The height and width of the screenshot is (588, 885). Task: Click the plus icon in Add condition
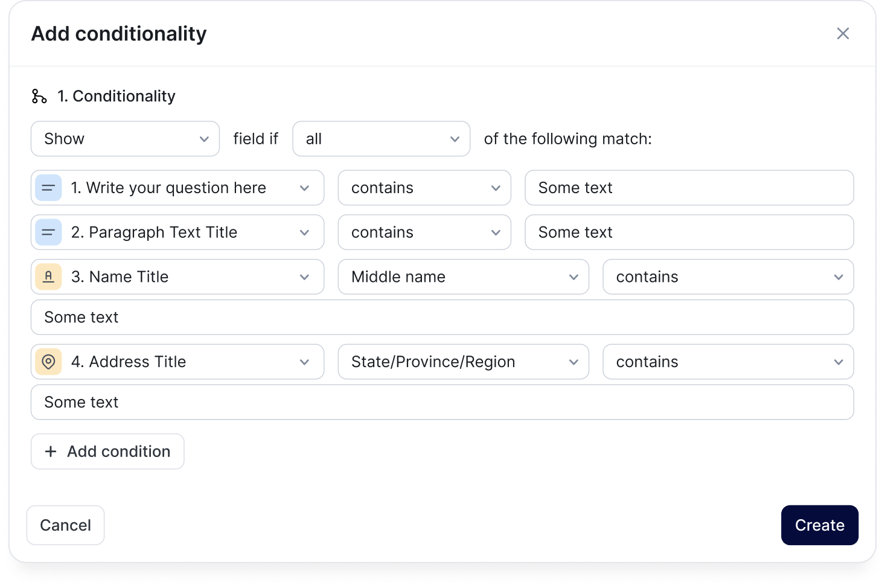(x=51, y=452)
